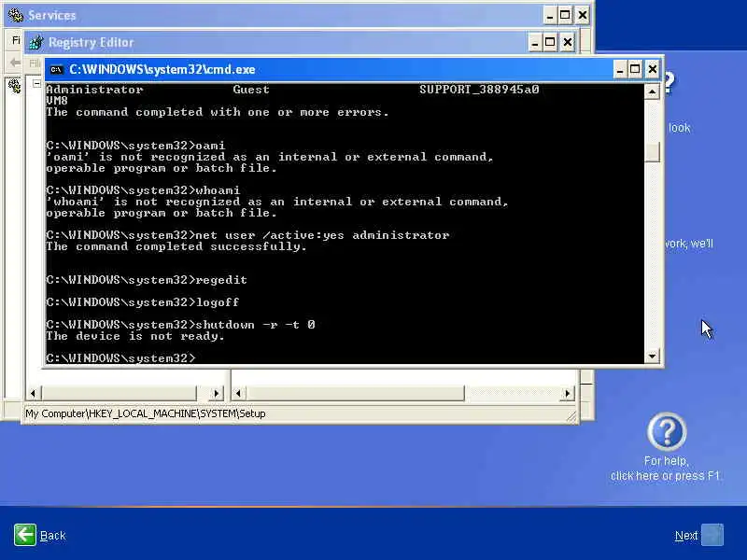
Task: Click the 'For help, click here or press F1' link
Action: tap(666, 469)
